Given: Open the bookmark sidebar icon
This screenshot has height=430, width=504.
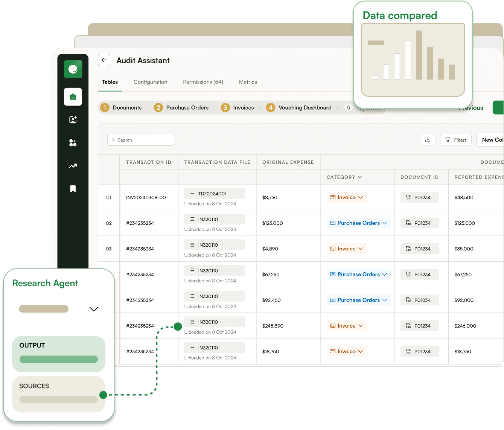Looking at the screenshot, I should point(73,189).
